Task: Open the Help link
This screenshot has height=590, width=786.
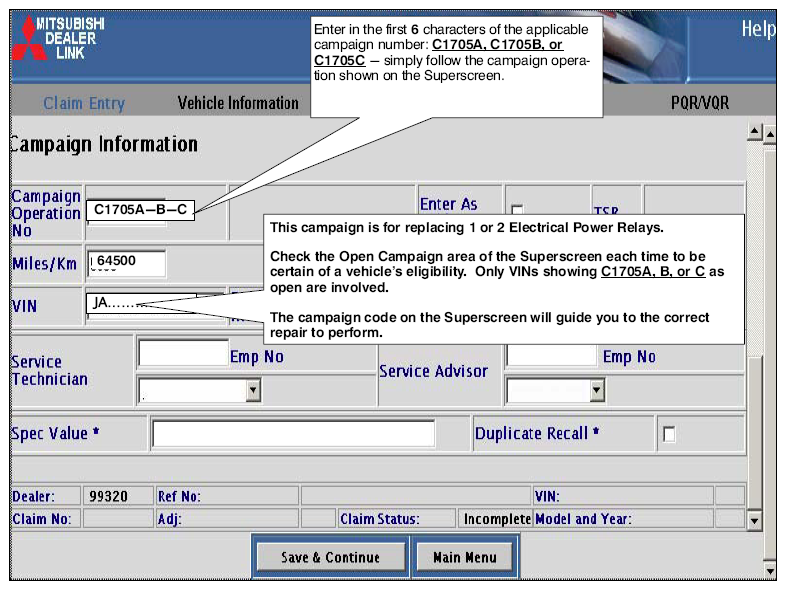Action: (x=758, y=29)
